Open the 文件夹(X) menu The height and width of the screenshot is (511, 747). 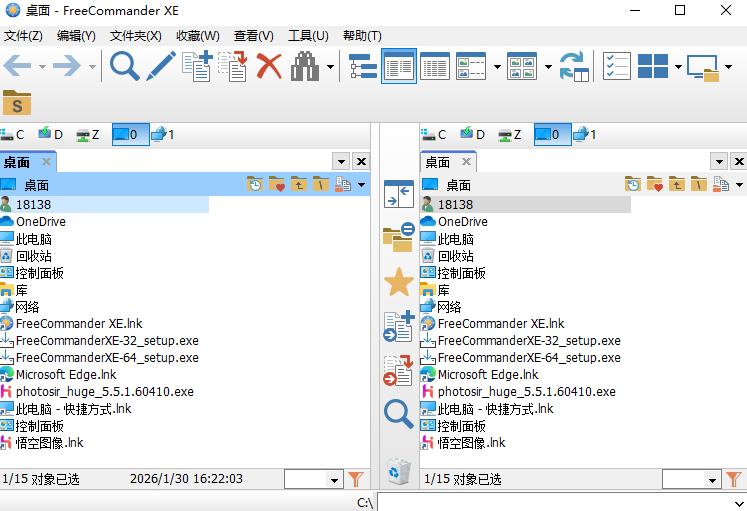click(x=136, y=36)
